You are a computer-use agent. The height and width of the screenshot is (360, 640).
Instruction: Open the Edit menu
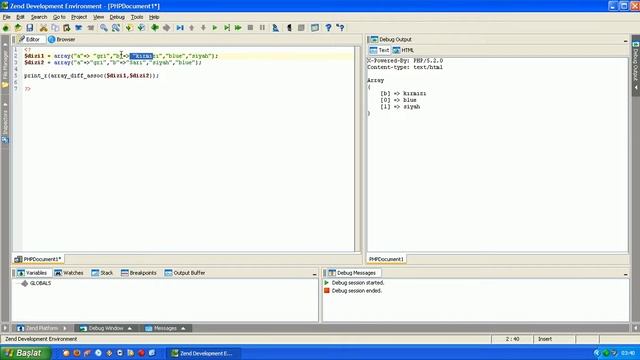pos(20,17)
